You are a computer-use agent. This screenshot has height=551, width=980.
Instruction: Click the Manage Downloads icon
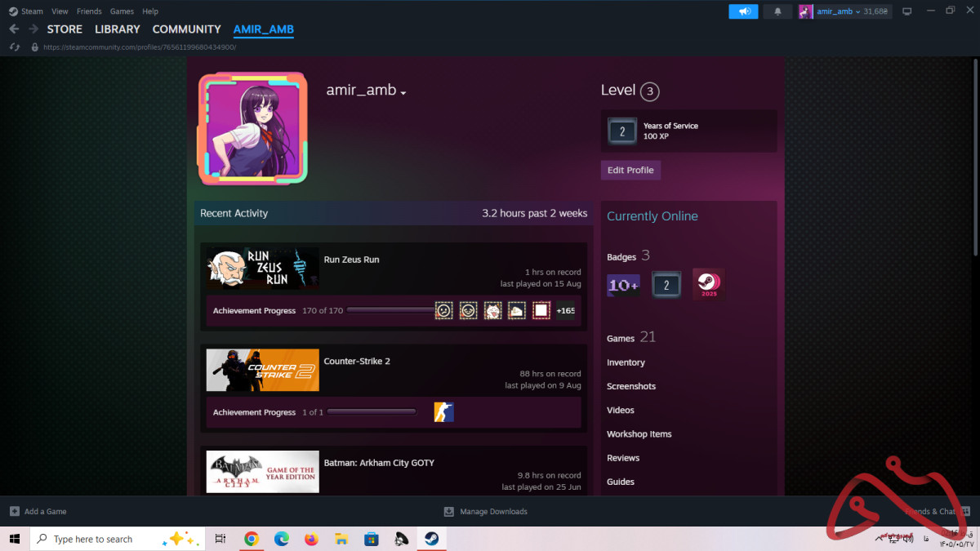click(x=448, y=511)
